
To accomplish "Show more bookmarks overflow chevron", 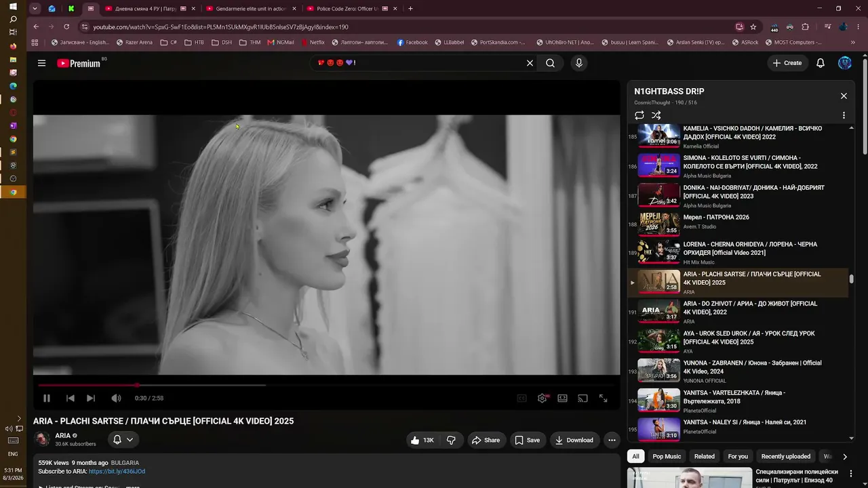I will tap(853, 42).
